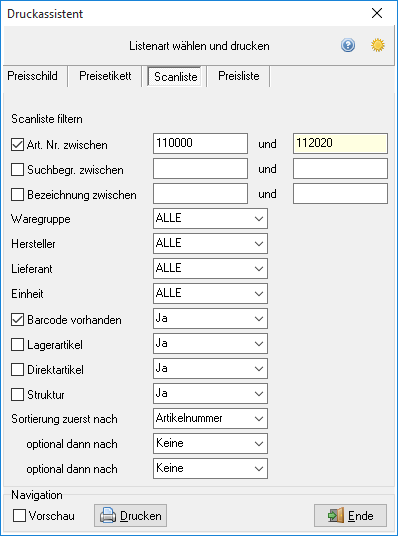The width and height of the screenshot is (398, 536).
Task: Select the Preisetikett tab
Action: tap(105, 76)
